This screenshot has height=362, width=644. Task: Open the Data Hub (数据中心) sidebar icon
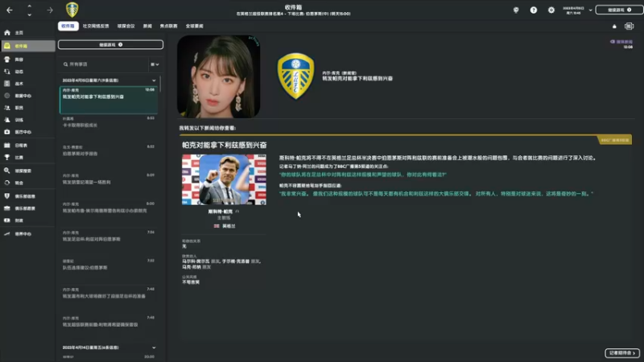click(7, 96)
